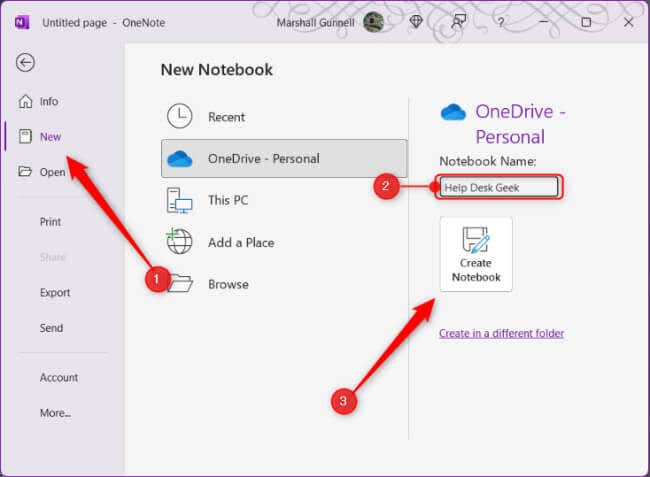Minimize the OneNote window
The height and width of the screenshot is (477, 650).
(x=544, y=22)
